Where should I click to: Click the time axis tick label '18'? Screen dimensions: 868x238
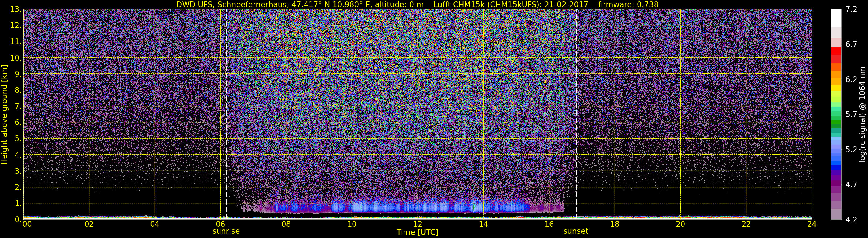click(x=614, y=224)
